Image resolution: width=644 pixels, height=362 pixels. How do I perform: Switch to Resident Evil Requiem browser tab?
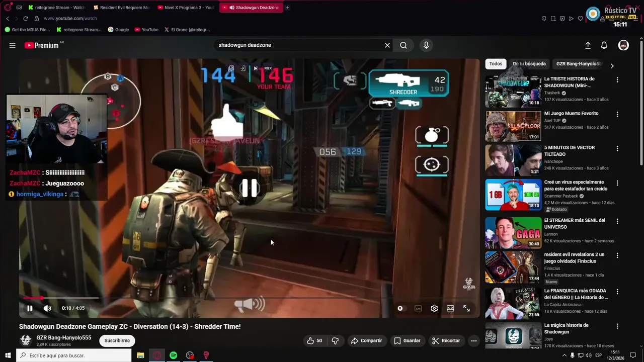[121, 8]
